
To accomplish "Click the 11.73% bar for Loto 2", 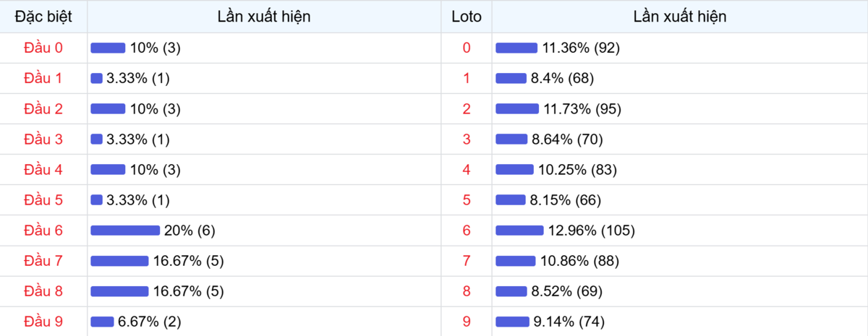I will 517,109.
